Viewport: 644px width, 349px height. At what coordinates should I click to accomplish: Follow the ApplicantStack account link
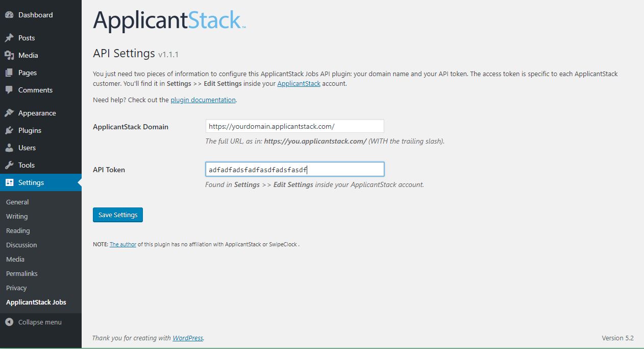299,83
